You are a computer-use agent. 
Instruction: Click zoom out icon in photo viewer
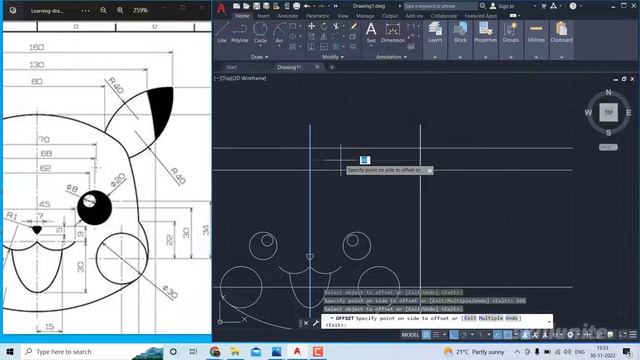point(104,10)
